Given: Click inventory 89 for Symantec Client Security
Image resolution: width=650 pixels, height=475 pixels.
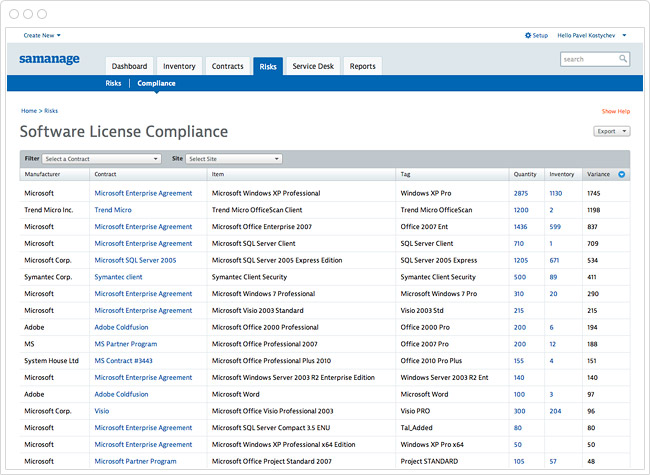Looking at the screenshot, I should click(553, 277).
